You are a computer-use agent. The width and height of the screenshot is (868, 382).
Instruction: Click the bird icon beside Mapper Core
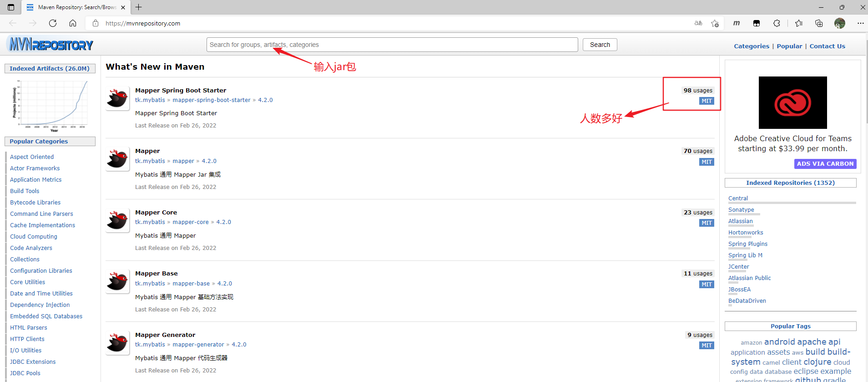pyautogui.click(x=117, y=220)
